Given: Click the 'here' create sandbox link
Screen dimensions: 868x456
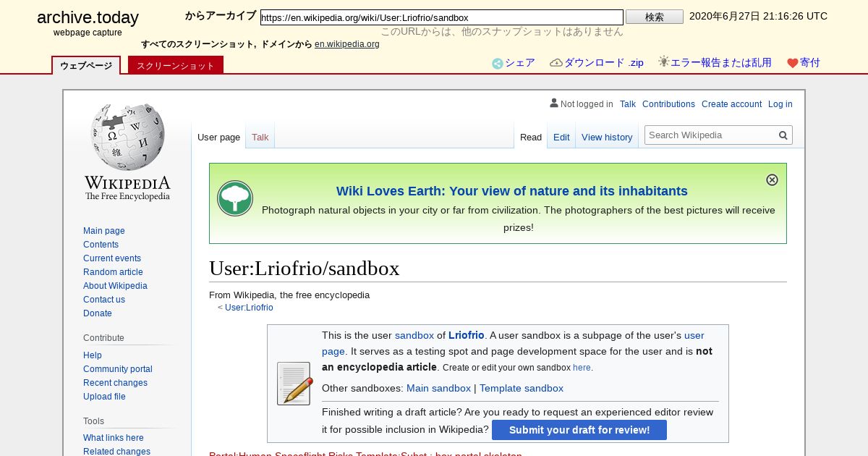Looking at the screenshot, I should (582, 368).
